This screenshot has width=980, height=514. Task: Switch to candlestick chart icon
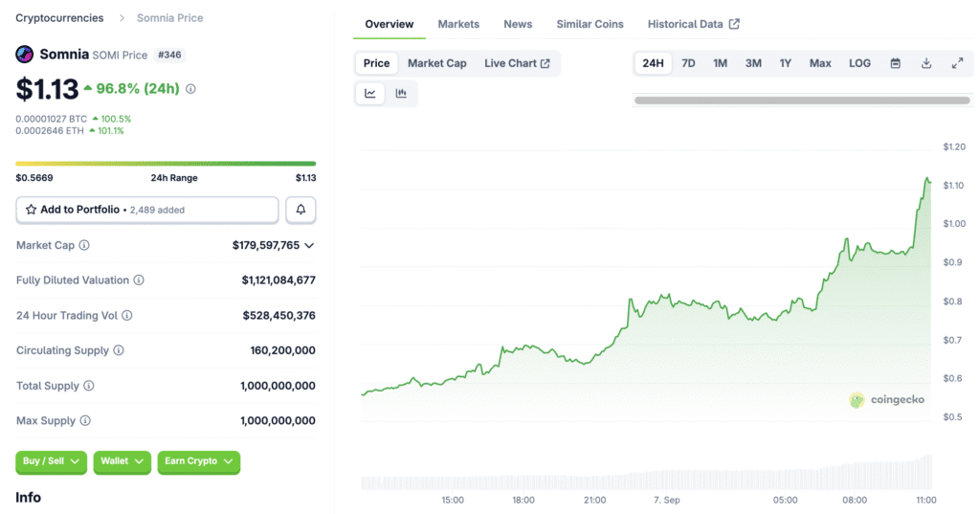(401, 93)
